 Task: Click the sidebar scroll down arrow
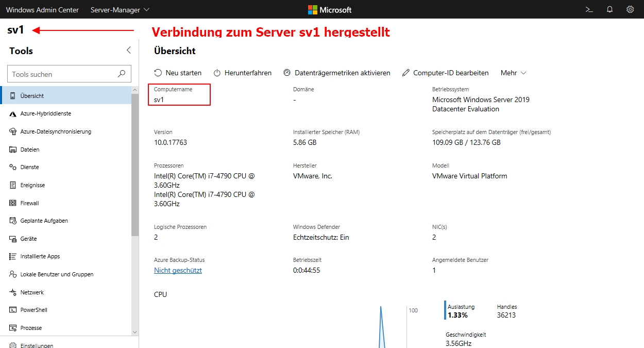pos(135,332)
